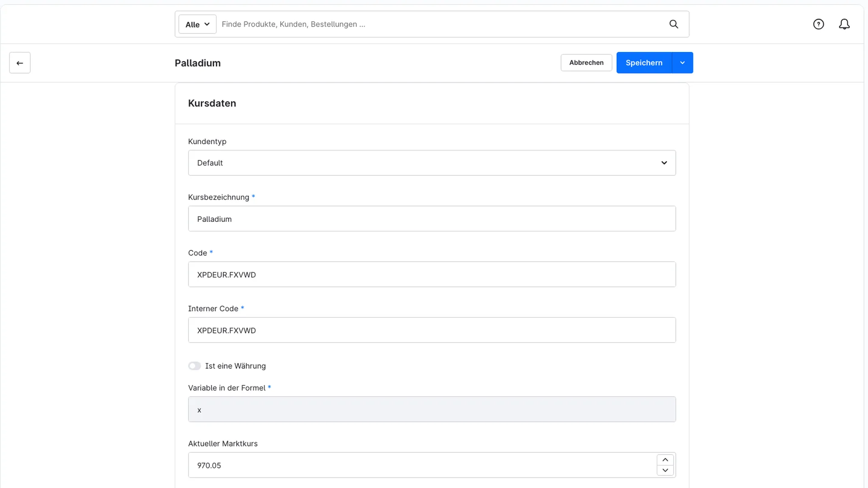
Task: Click the Abbrechen button
Action: point(586,63)
